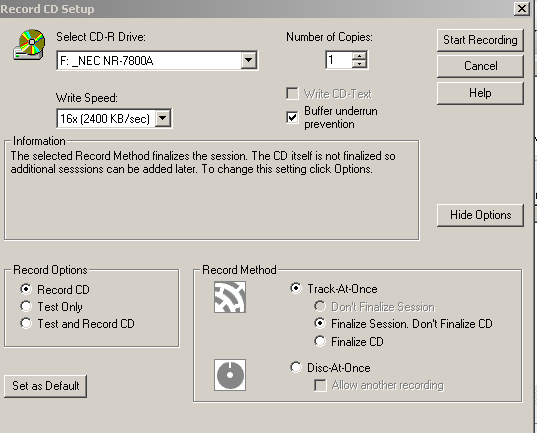The width and height of the screenshot is (537, 433).
Task: Click the Hide Options button
Action: [x=480, y=215]
